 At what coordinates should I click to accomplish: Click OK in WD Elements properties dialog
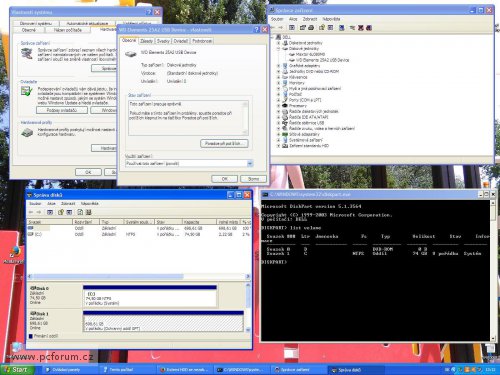225,179
